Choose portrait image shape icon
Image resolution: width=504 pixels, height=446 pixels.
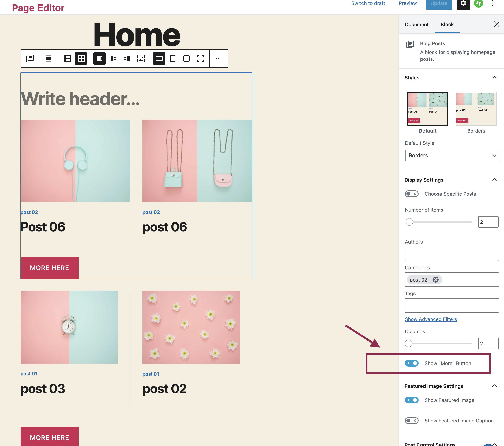tap(173, 59)
